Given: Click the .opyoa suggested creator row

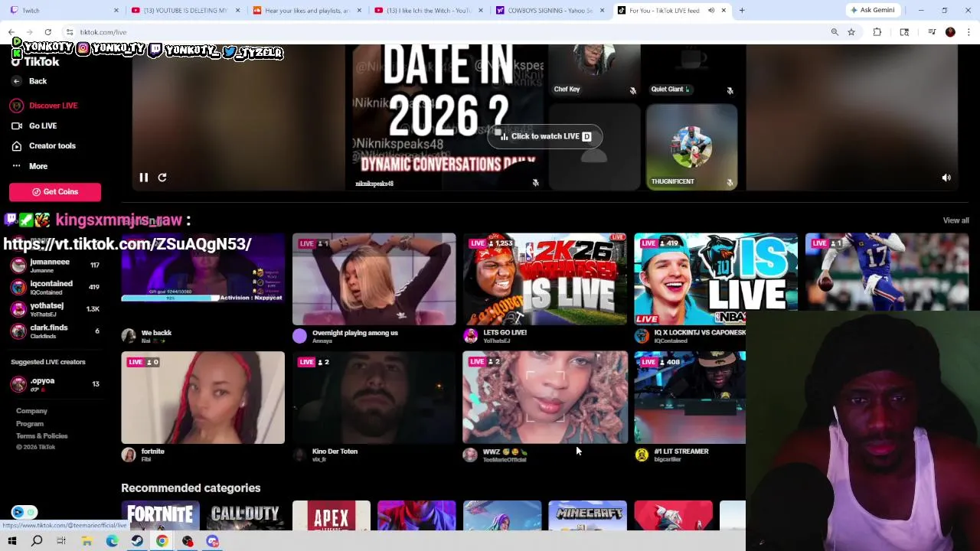Looking at the screenshot, I should pyautogui.click(x=55, y=384).
